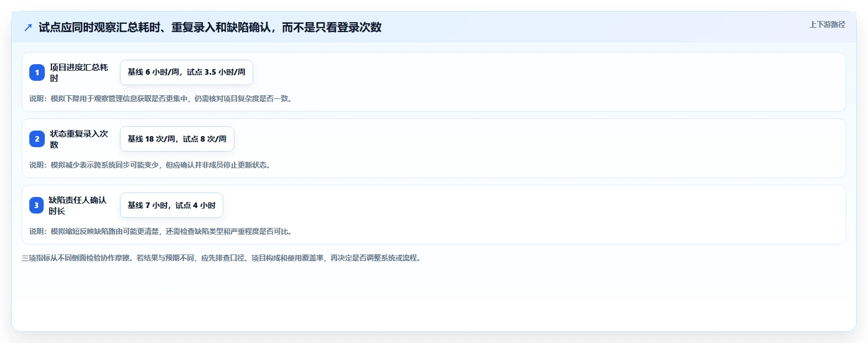Click the 基线 18 次/周 value pill
Screen dimensions: 868x343
pyautogui.click(x=177, y=139)
